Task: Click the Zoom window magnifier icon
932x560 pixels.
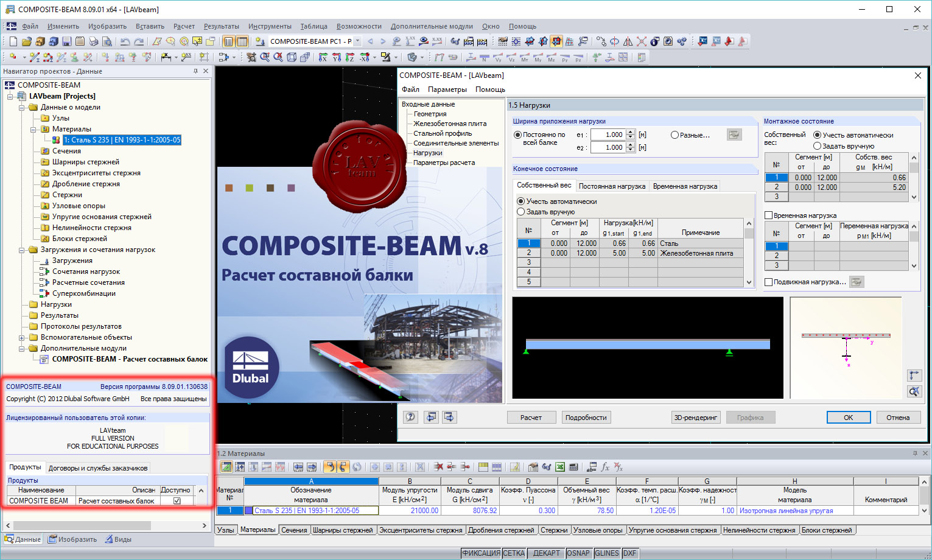Action: click(265, 57)
